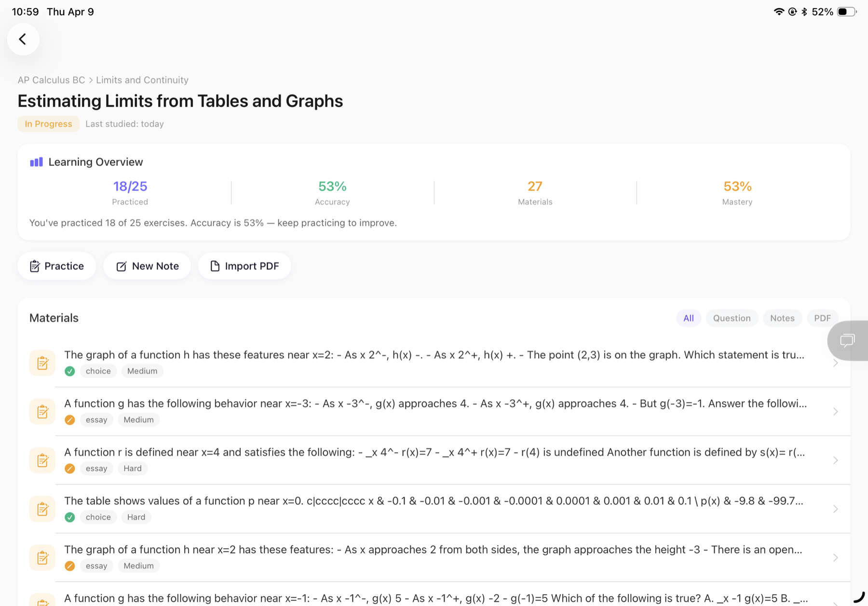Open the 'function r' question via its chevron
Screen dimensions: 868x606
(x=836, y=460)
